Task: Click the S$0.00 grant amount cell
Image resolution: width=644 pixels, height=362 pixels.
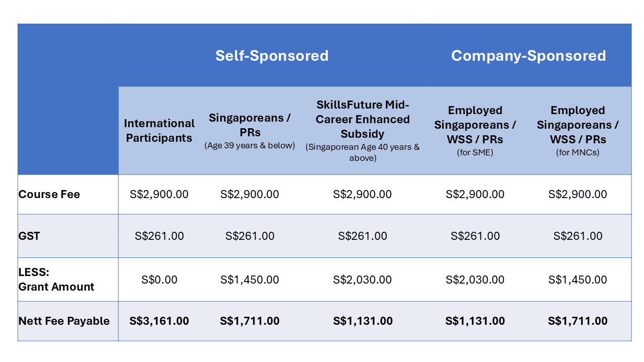Action: pyautogui.click(x=159, y=280)
